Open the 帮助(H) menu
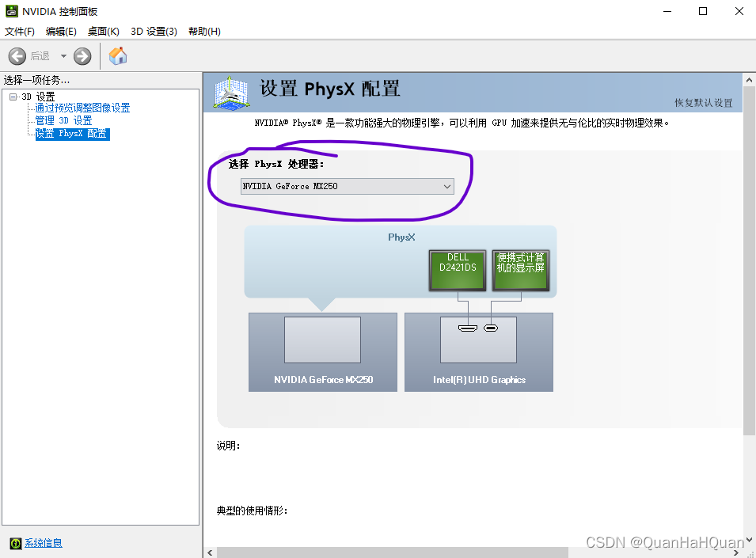This screenshot has height=558, width=756. (204, 32)
